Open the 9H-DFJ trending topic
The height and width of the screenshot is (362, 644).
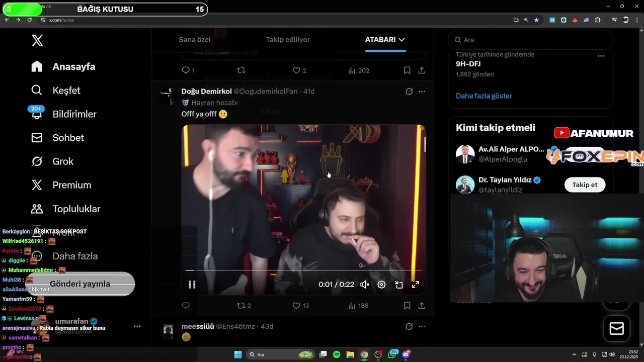469,64
